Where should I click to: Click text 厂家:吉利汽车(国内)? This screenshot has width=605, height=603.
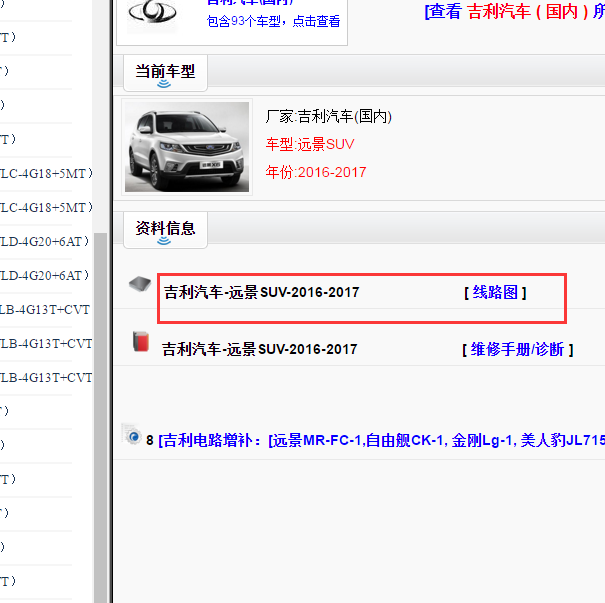click(329, 116)
